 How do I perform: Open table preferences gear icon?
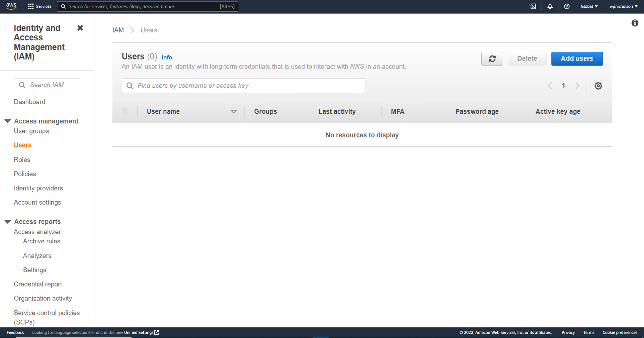598,86
